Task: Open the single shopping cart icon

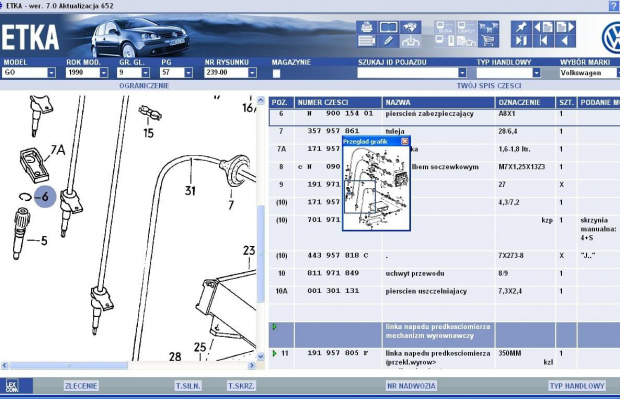Action: [x=489, y=41]
